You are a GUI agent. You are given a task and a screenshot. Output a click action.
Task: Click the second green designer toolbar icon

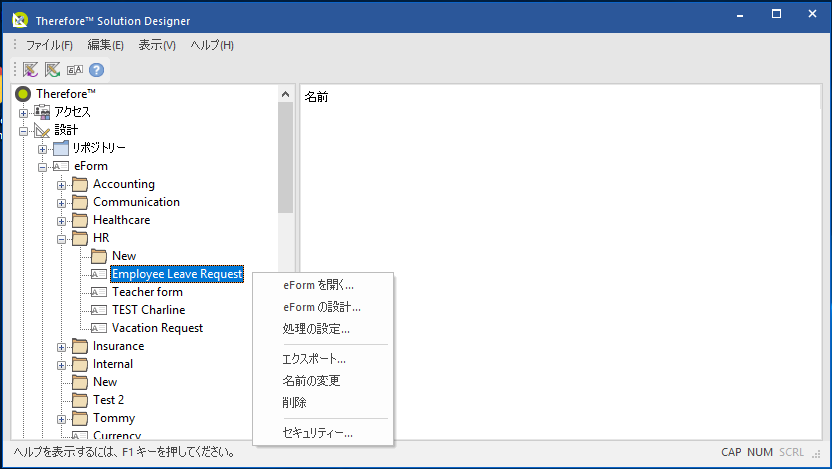point(52,70)
